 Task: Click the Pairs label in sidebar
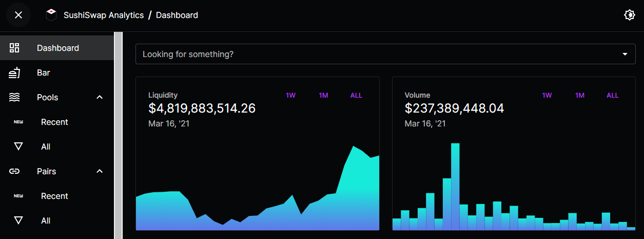click(47, 171)
